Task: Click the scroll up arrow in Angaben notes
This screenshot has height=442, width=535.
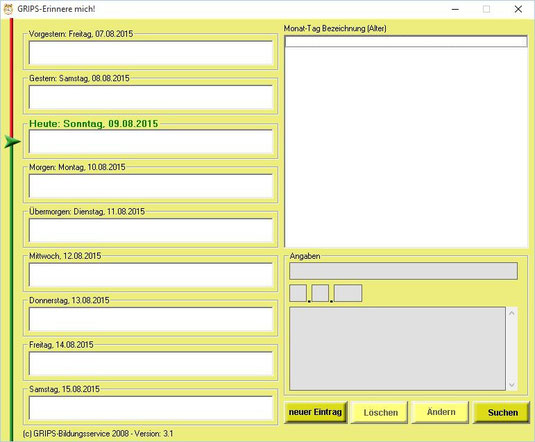Action: [512, 313]
